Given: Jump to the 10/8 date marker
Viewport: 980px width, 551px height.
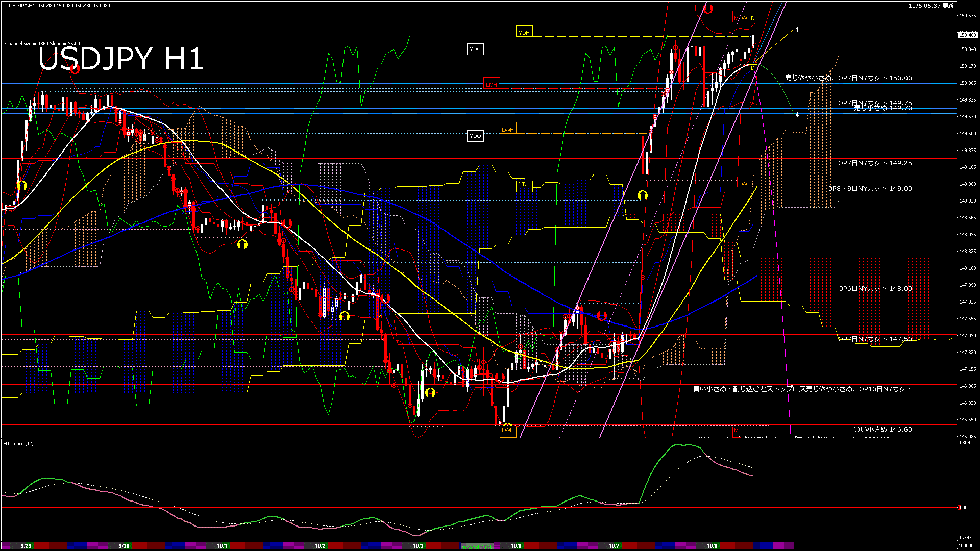Looking at the screenshot, I should [x=712, y=546].
